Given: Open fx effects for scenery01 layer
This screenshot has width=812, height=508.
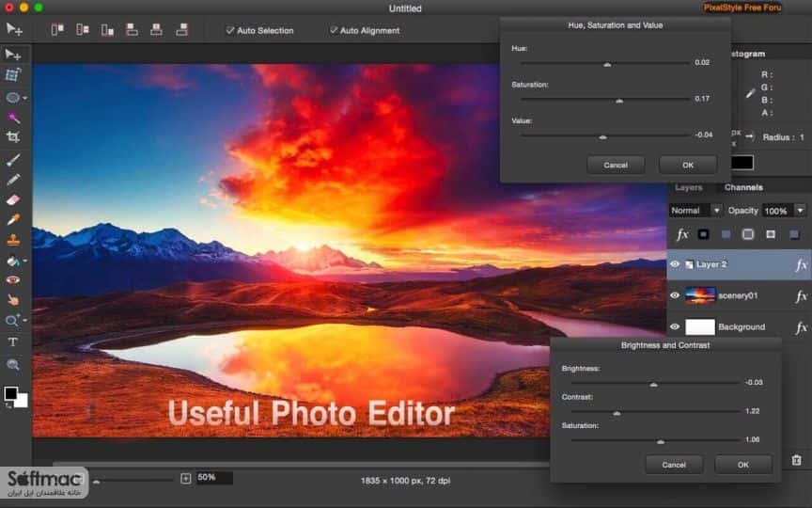Looking at the screenshot, I should (x=801, y=296).
